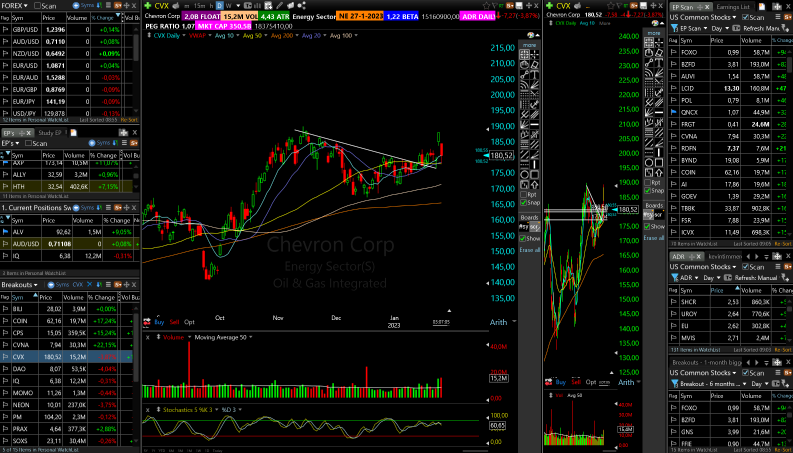The height and width of the screenshot is (453, 793).
Task: Click the funnel filter icon beside EP Scan
Action: tap(675, 28)
